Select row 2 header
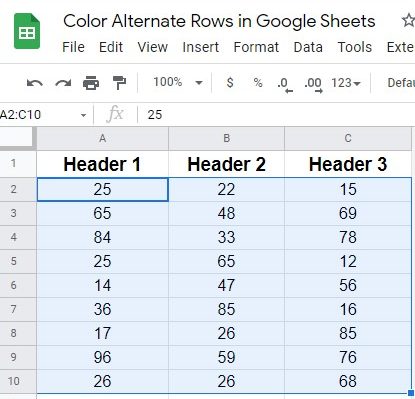This screenshot has width=415, height=399. [18, 189]
